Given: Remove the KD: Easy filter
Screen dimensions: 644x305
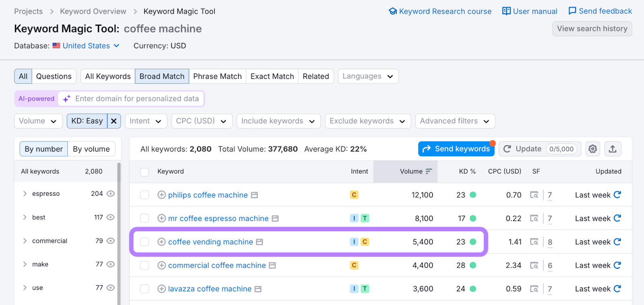Looking at the screenshot, I should pos(114,121).
